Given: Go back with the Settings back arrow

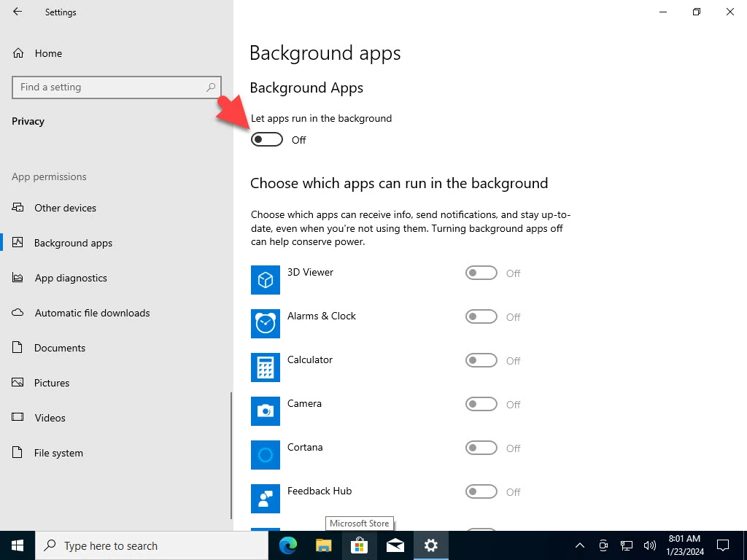Looking at the screenshot, I should [x=18, y=12].
